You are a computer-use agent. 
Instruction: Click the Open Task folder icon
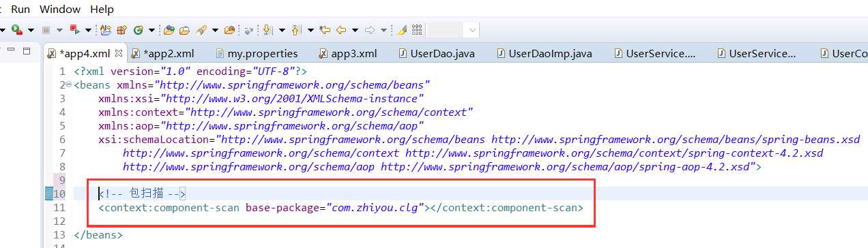coord(184,30)
